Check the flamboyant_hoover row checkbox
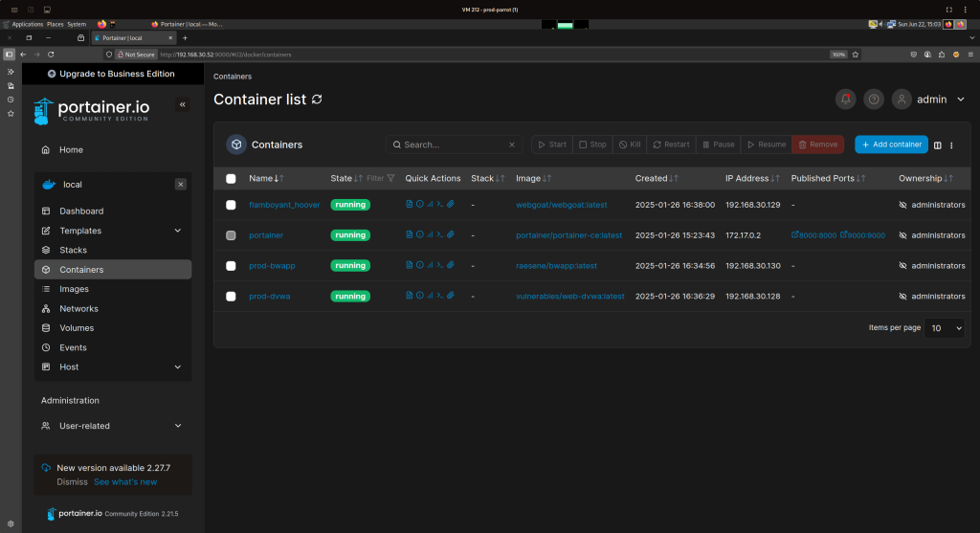Image resolution: width=980 pixels, height=533 pixels. click(231, 205)
